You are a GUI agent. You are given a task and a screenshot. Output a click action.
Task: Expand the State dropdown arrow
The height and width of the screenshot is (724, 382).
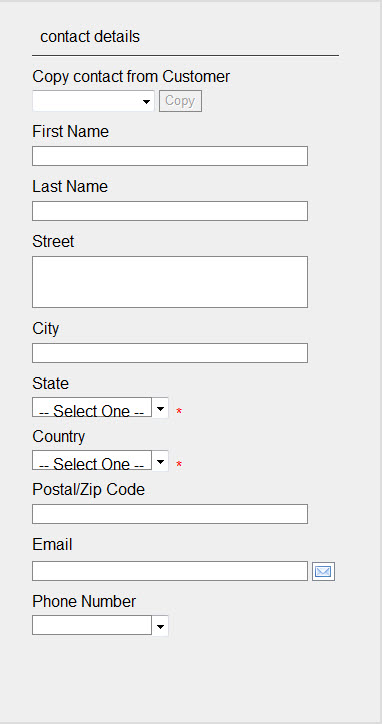point(160,408)
